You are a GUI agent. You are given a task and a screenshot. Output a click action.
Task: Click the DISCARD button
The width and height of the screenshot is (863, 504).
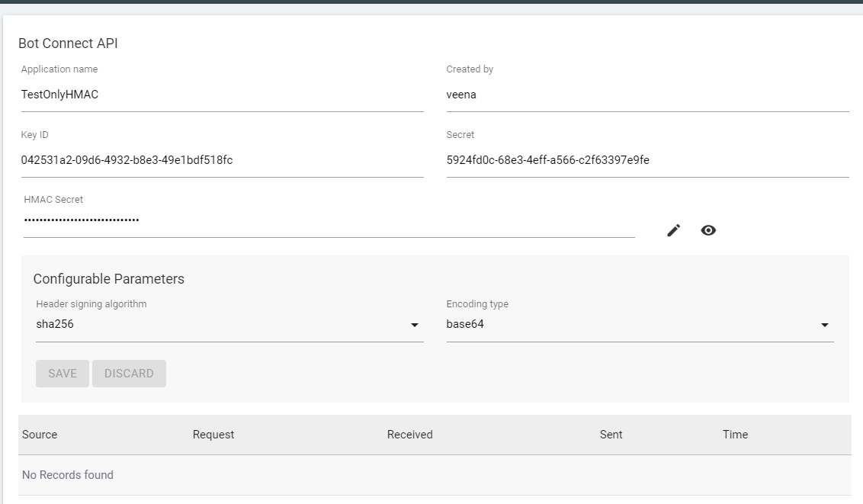(129, 373)
